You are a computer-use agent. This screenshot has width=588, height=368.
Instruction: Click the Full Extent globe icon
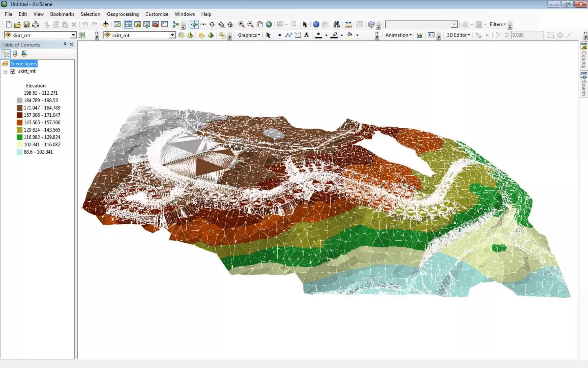click(269, 24)
